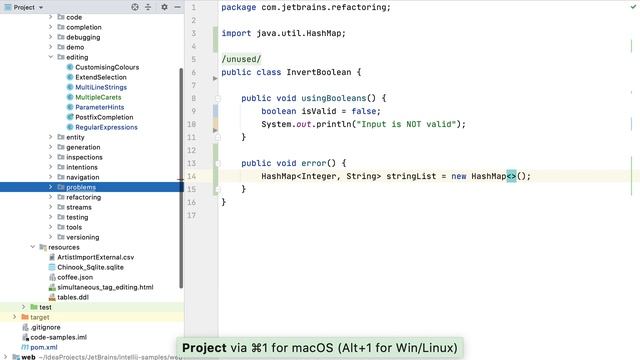Click the inspection status checkmark in editor corner

tap(633, 7)
